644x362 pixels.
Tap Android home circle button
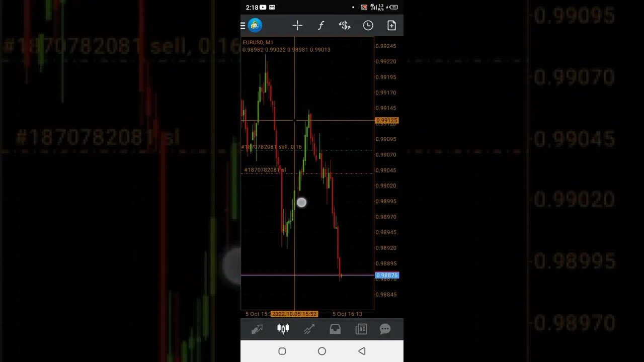pyautogui.click(x=322, y=351)
